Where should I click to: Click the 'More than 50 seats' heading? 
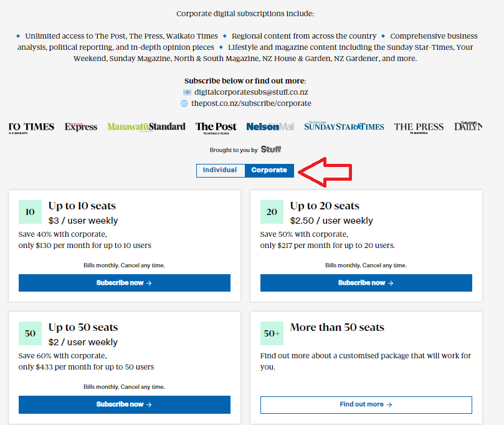click(x=337, y=327)
